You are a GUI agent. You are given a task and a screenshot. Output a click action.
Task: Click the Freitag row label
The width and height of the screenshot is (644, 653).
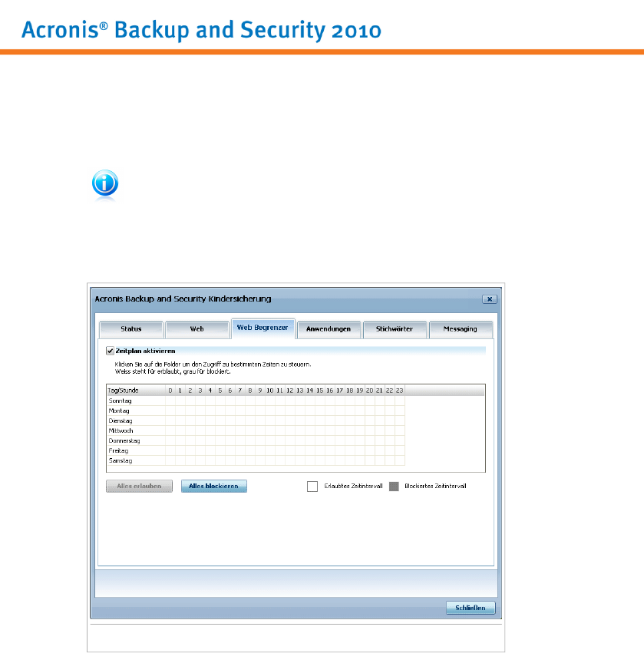118,450
